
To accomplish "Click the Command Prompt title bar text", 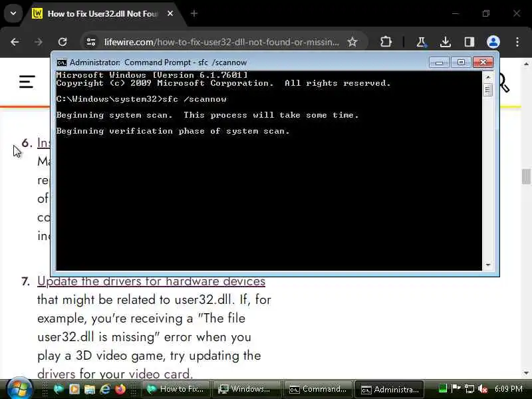I will tap(158, 63).
